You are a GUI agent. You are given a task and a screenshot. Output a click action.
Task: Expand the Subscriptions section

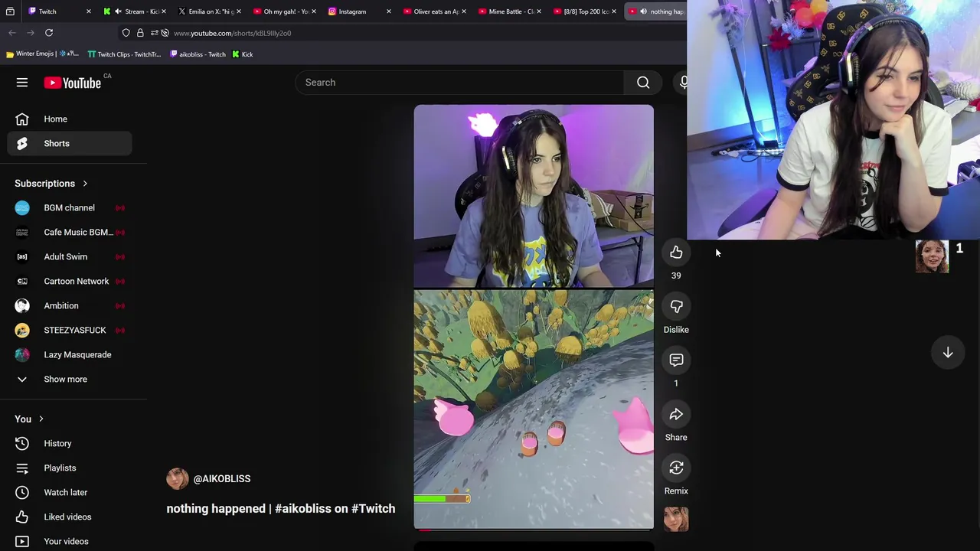tap(51, 184)
